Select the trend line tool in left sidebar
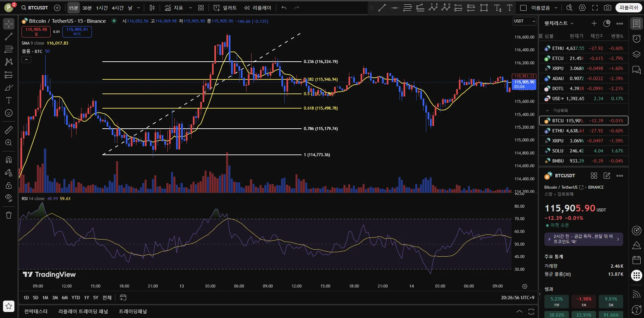644x318 pixels. [x=9, y=37]
